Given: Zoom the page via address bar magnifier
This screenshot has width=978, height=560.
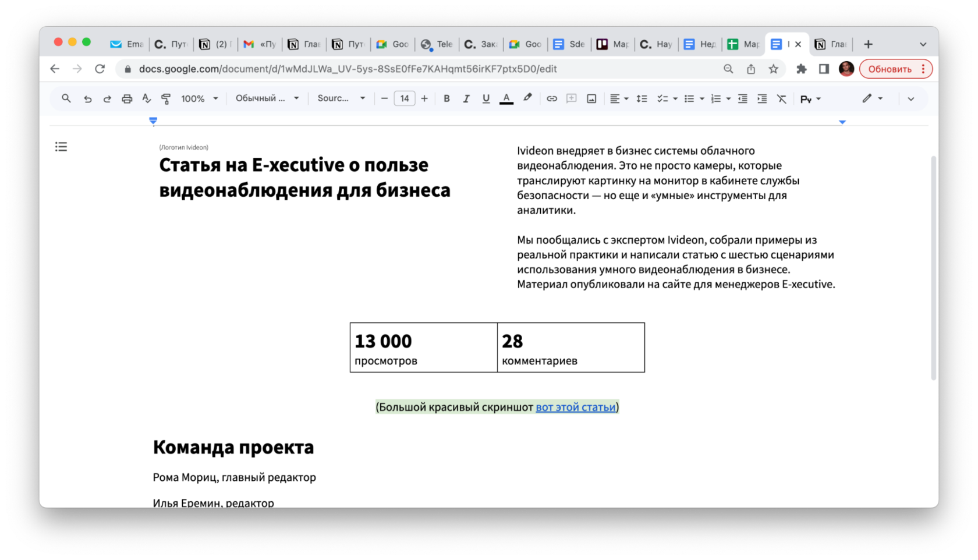Looking at the screenshot, I should pyautogui.click(x=728, y=69).
